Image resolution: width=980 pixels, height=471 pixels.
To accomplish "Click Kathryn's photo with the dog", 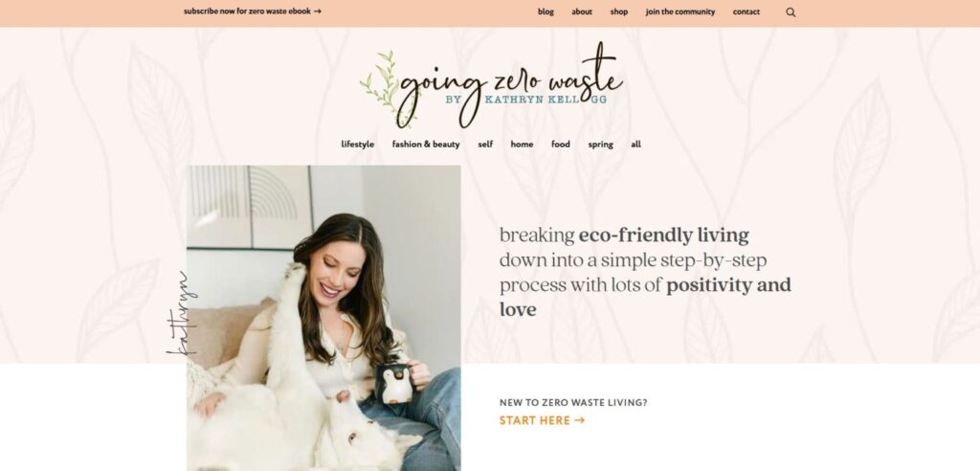I will tap(323, 318).
